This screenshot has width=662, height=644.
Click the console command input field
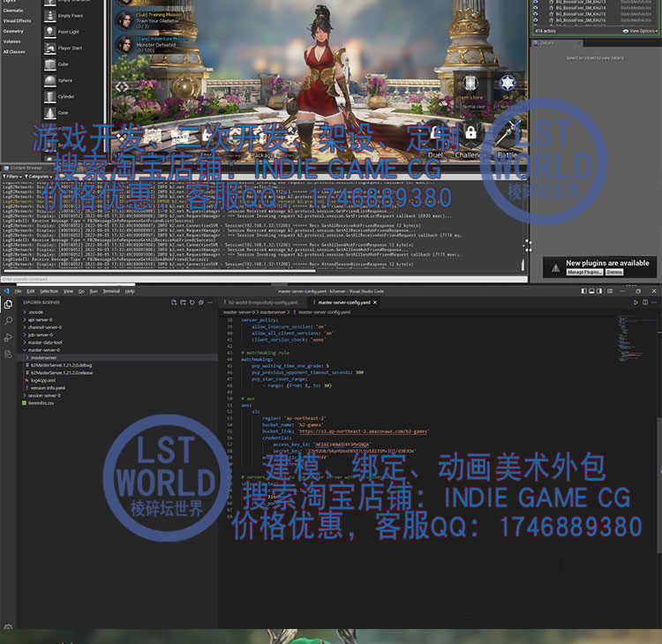pyautogui.click(x=262, y=279)
